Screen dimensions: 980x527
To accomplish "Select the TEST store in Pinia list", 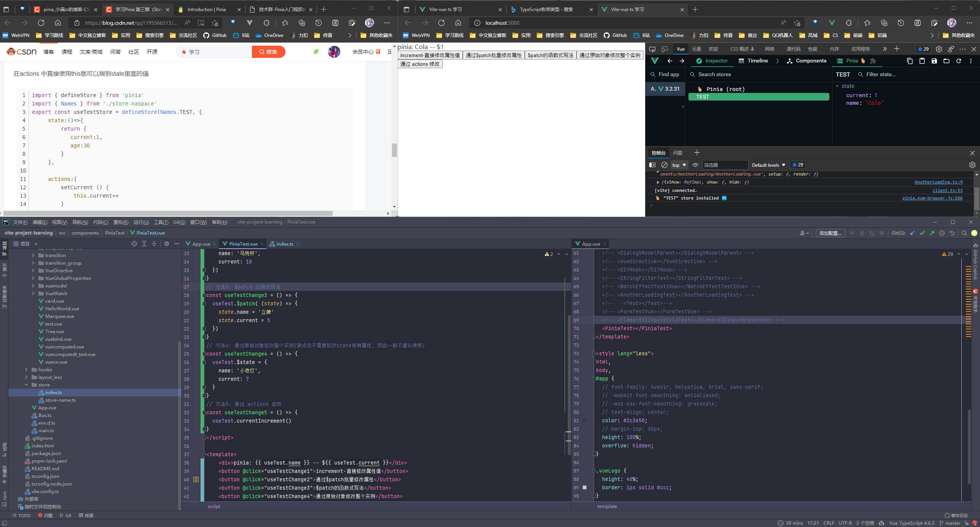I will pyautogui.click(x=759, y=97).
